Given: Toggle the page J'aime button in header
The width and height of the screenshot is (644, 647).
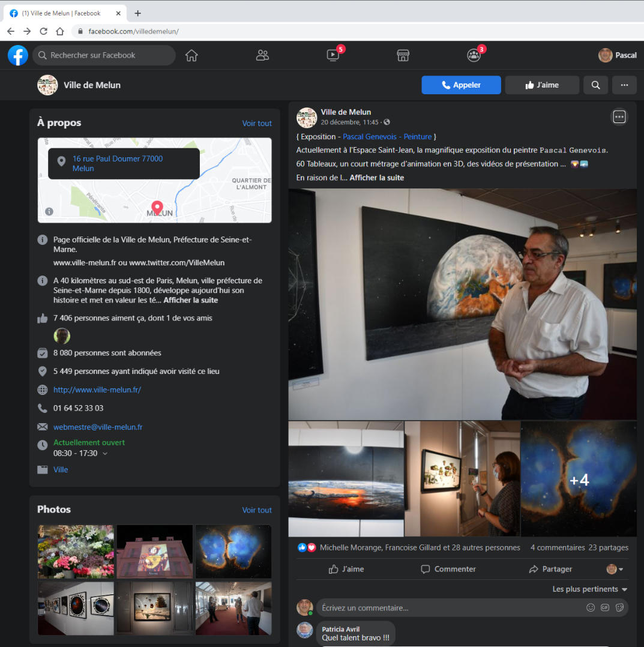Looking at the screenshot, I should coord(542,85).
